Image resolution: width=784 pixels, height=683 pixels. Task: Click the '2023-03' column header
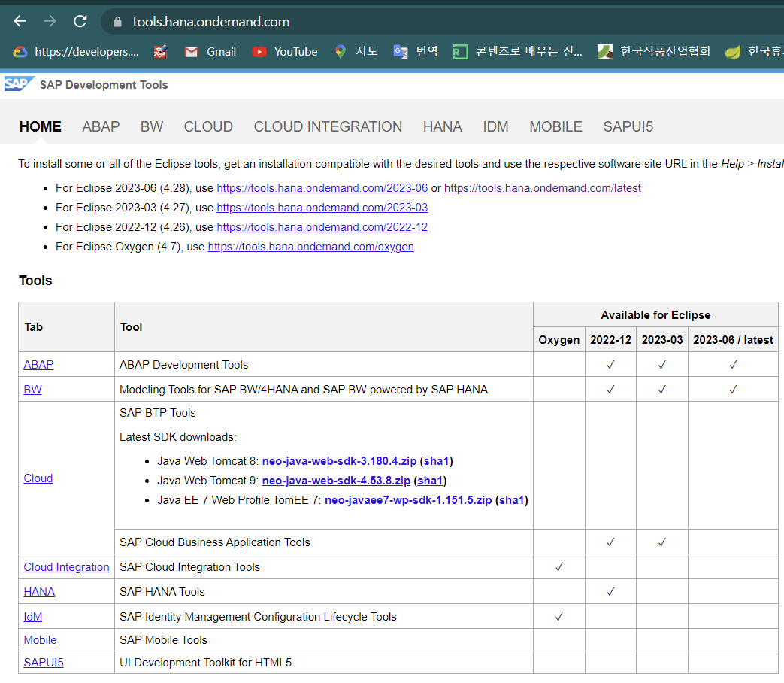pos(662,340)
